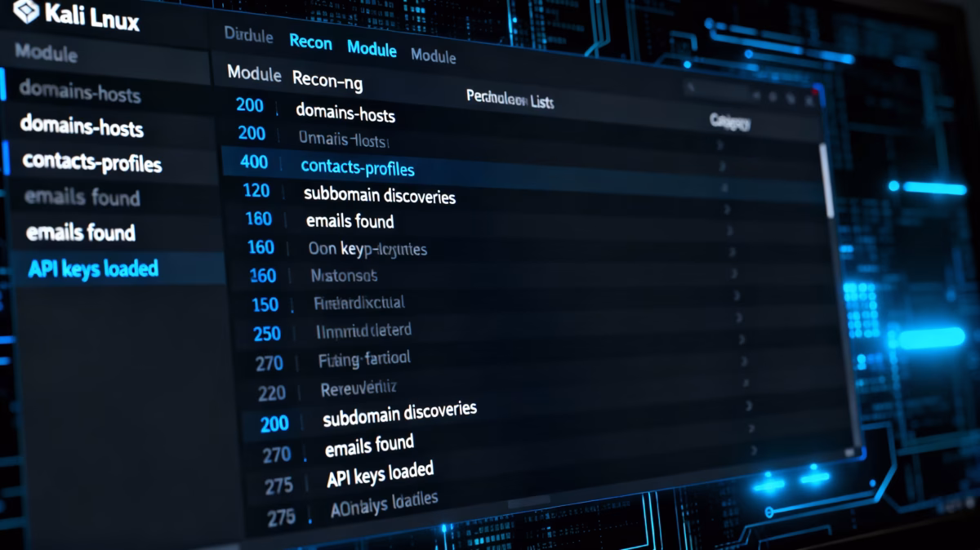This screenshot has width=980, height=550.
Task: Click the Recon-ng column header
Action: [x=327, y=80]
